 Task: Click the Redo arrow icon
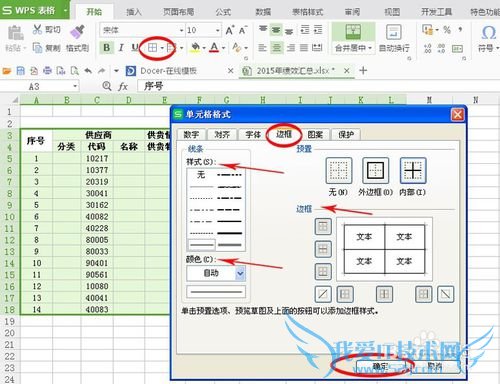102,71
